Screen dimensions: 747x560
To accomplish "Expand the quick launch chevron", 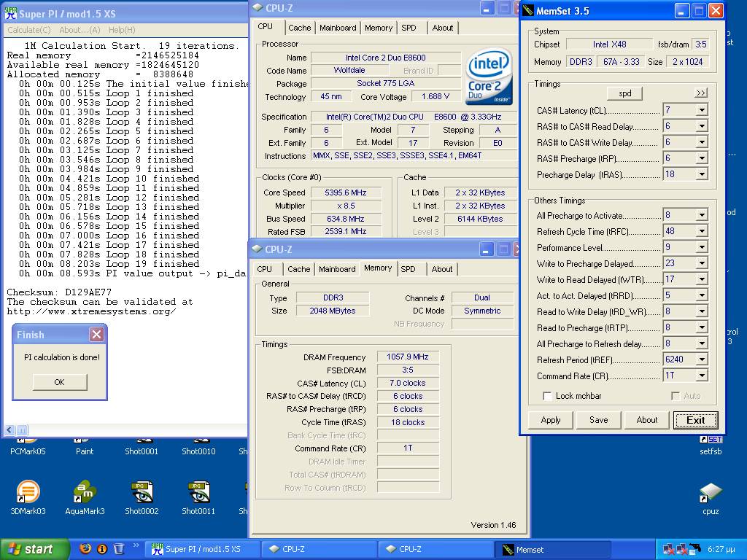I will pyautogui.click(x=136, y=545).
